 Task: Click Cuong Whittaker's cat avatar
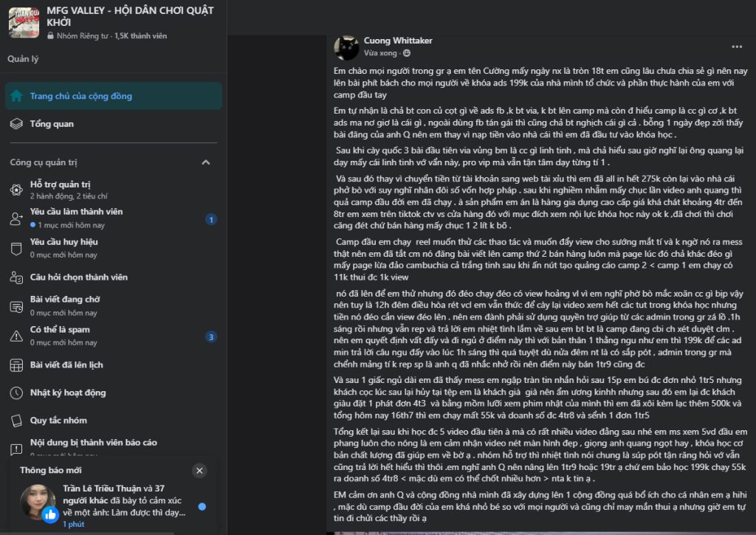346,47
